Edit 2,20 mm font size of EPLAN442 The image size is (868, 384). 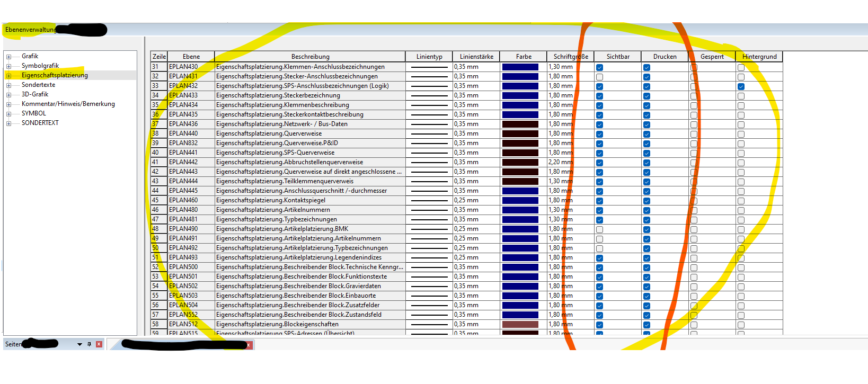tap(571, 162)
